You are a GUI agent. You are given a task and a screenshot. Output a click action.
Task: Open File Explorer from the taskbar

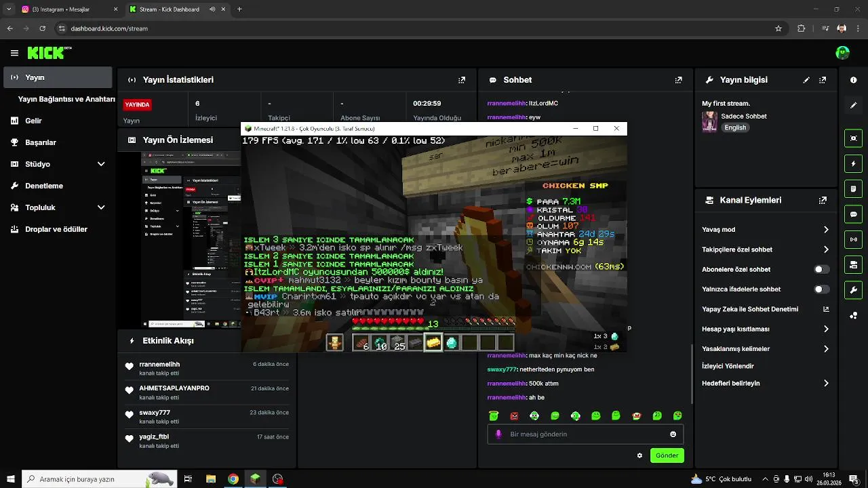[211, 479]
